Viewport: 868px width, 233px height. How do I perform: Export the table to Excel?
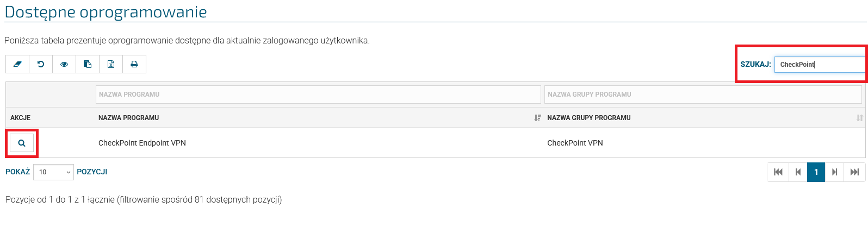click(111, 64)
